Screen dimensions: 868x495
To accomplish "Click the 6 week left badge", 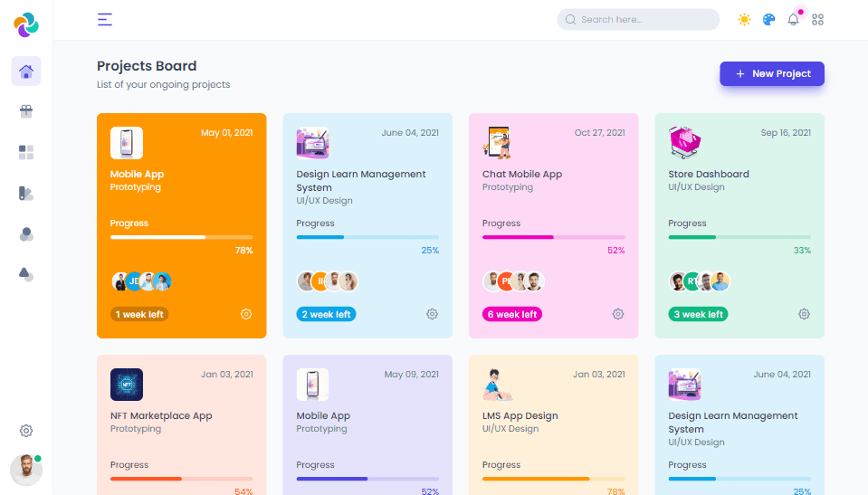I will pos(512,314).
